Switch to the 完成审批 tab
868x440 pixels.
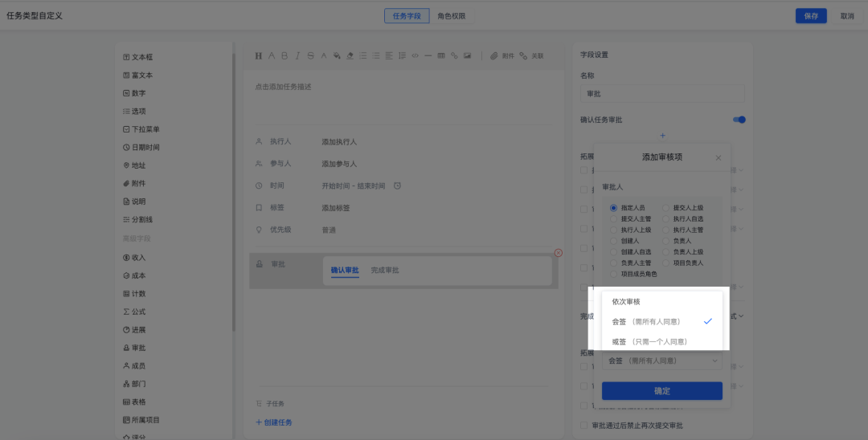[x=384, y=271]
